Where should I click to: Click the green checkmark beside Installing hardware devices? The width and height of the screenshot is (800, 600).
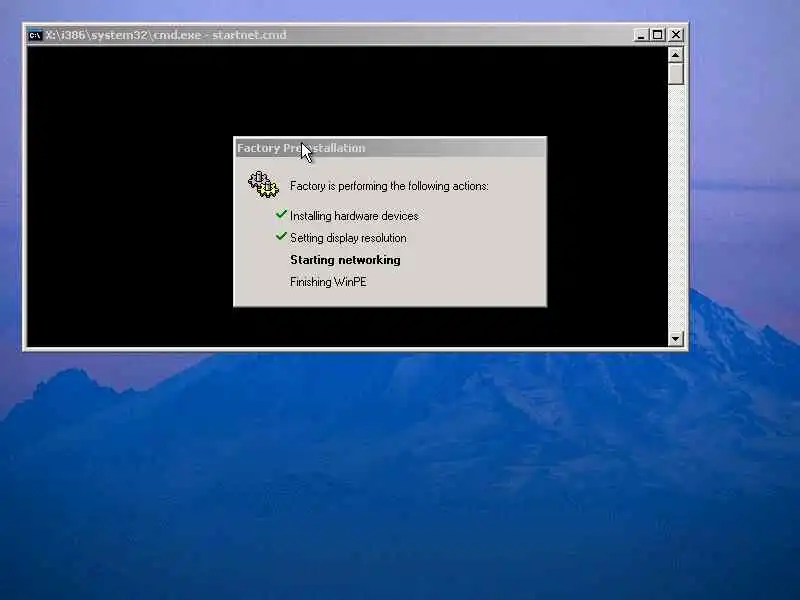click(x=281, y=214)
